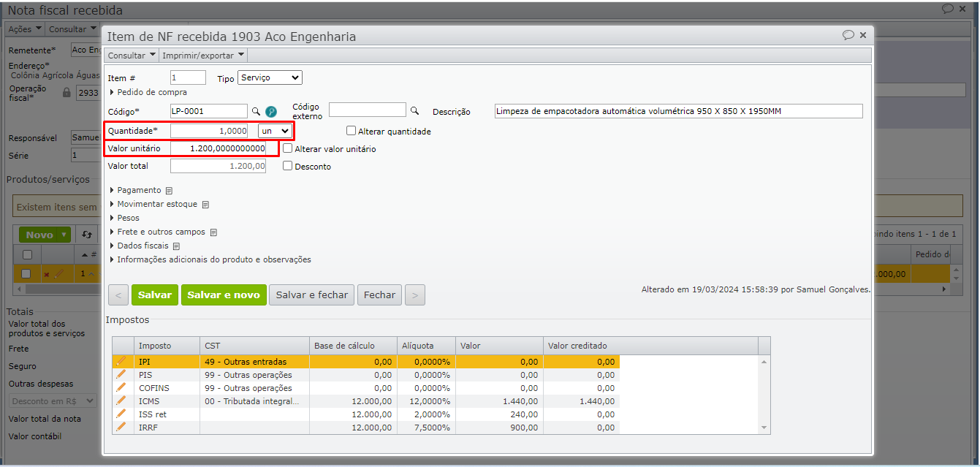Open comment icon in Nota fiscal recebida window
This screenshot has height=467, width=980.
click(947, 8)
